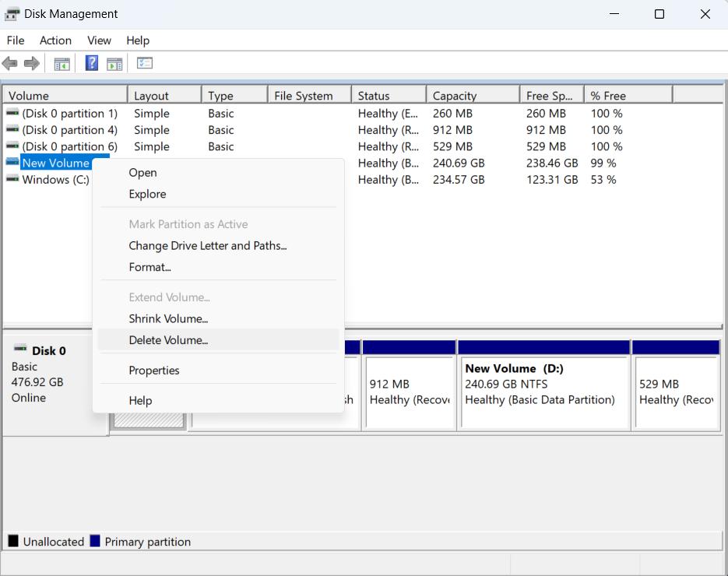Maximize the Disk Management window
Viewport: 728px width, 576px height.
659,14
